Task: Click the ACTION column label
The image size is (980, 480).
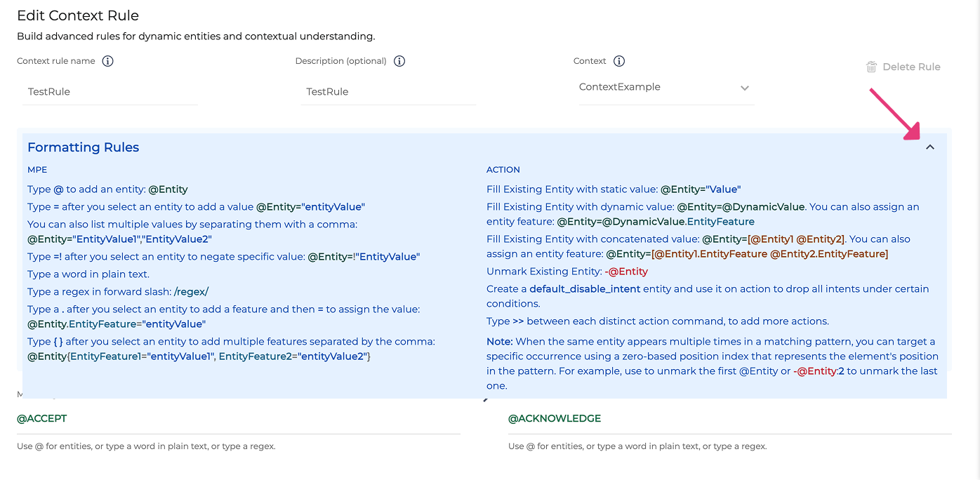Action: click(503, 170)
